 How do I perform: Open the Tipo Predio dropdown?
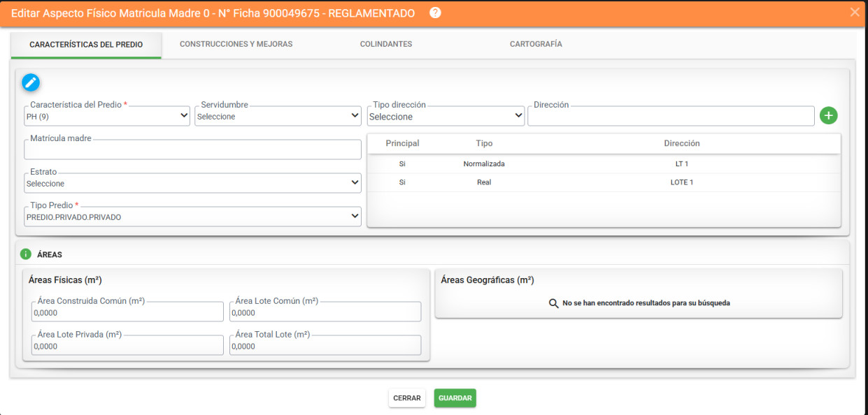[x=193, y=217]
